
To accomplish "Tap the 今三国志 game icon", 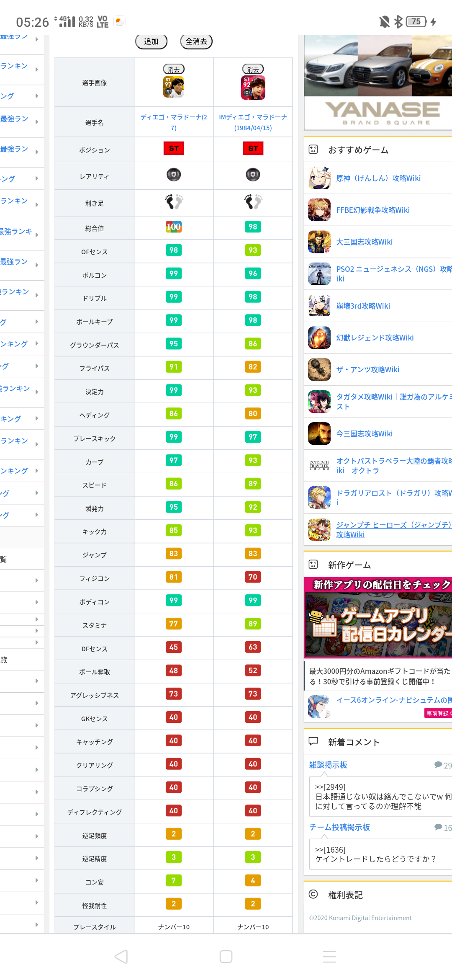I will (319, 433).
